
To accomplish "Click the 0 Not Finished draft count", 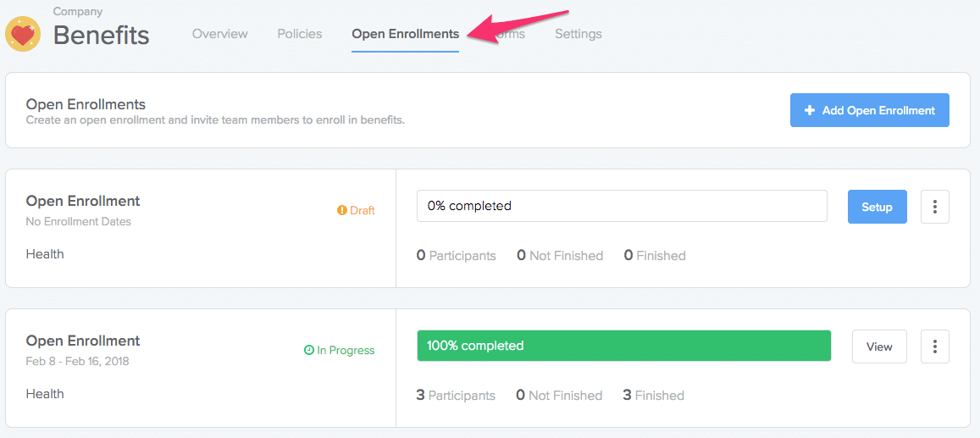I will click(560, 255).
